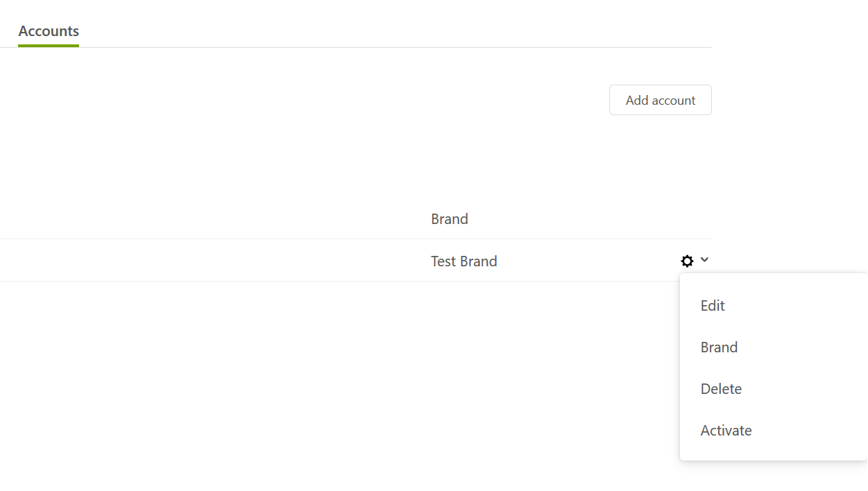This screenshot has width=868, height=491.
Task: Select Brand in the actions menu
Action: pyautogui.click(x=719, y=347)
